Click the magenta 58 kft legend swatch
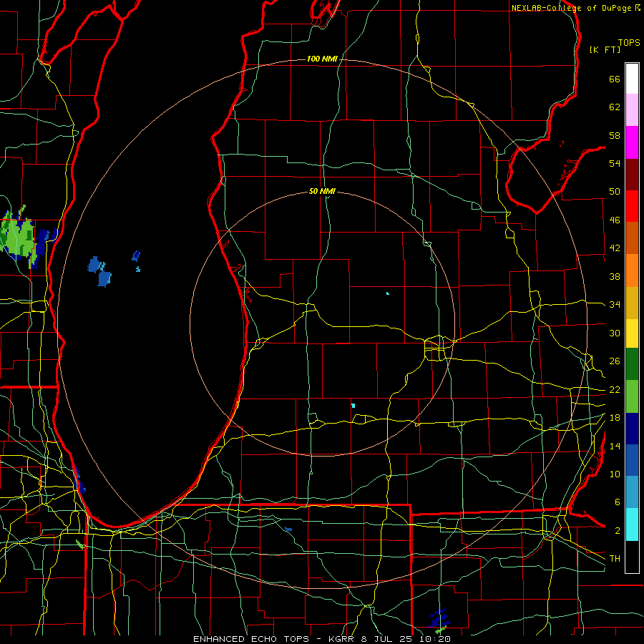Screen dimensions: 644x644 click(x=632, y=142)
